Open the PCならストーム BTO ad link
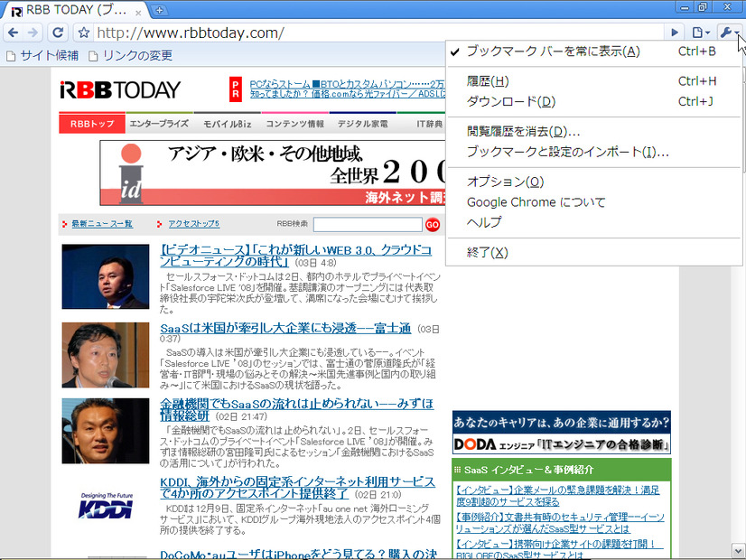The image size is (746, 560). click(348, 84)
